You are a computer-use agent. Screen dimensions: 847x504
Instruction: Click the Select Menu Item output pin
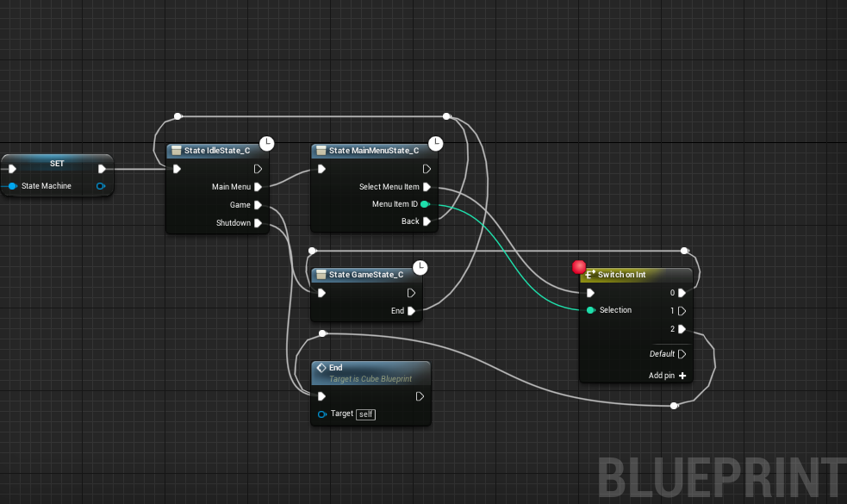[x=427, y=187]
